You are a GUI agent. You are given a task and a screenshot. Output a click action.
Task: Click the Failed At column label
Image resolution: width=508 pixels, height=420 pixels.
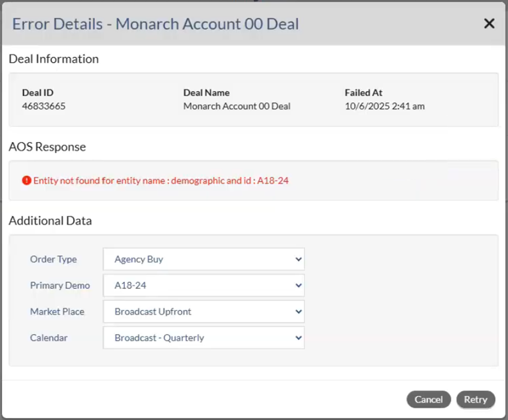[363, 93]
